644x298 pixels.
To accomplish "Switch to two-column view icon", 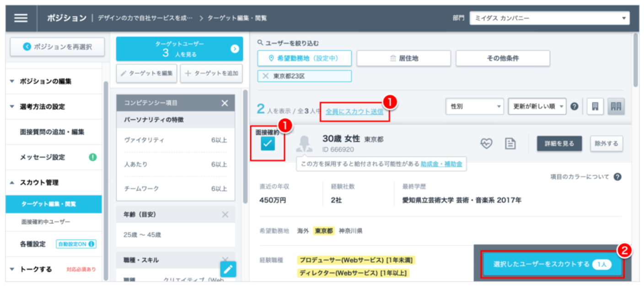I will click(616, 106).
